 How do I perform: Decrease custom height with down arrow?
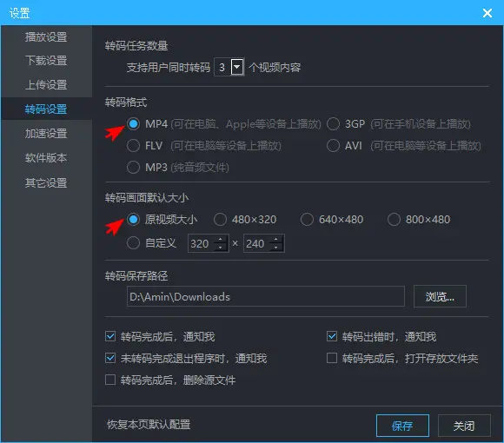pos(276,248)
